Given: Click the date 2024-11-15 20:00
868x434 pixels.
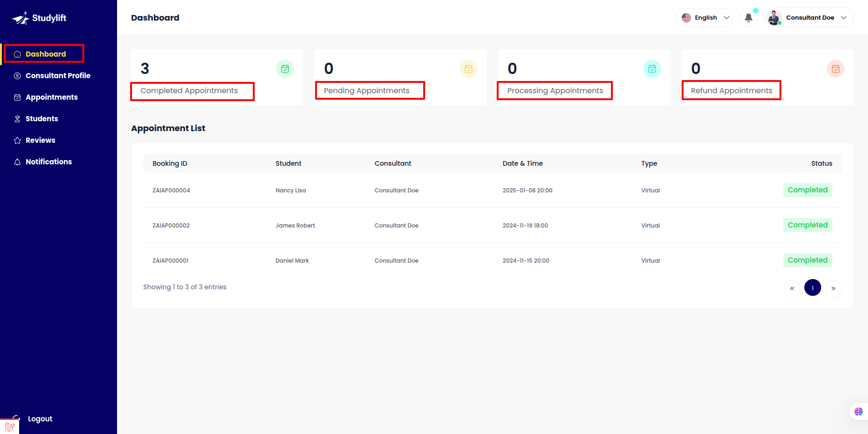Looking at the screenshot, I should point(526,261).
